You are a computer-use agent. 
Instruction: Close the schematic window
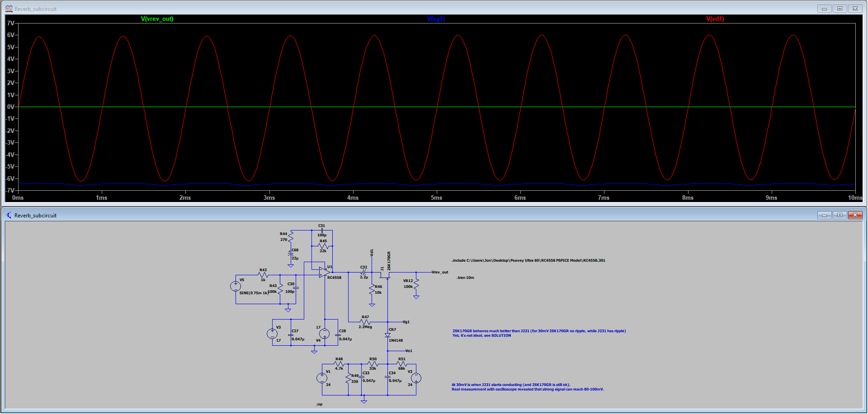tap(855, 215)
